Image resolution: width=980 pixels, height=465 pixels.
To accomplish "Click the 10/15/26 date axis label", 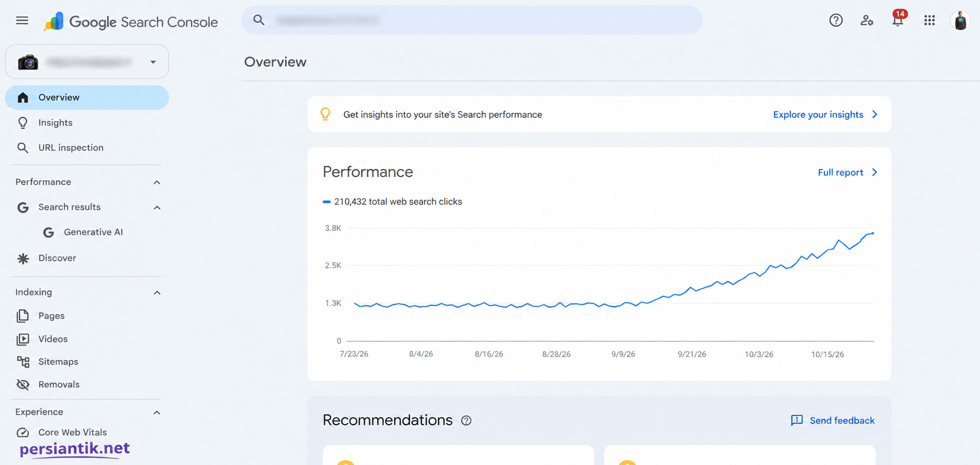I will (x=828, y=354).
